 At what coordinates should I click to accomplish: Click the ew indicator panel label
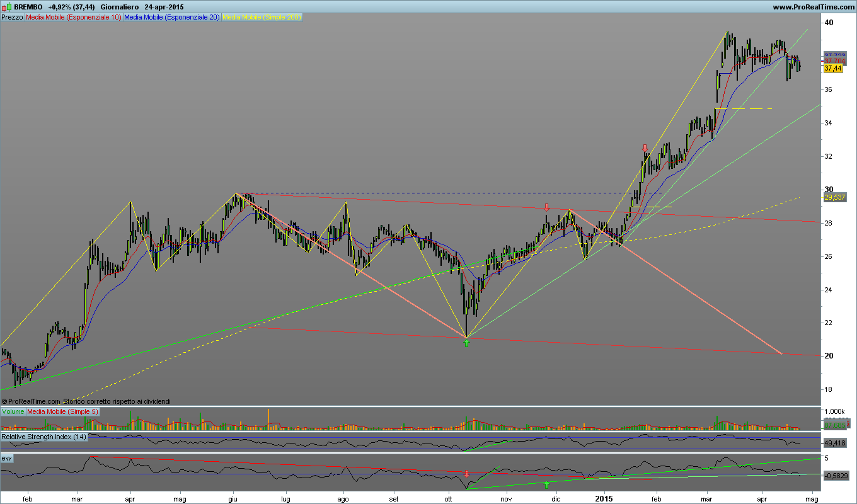[6, 458]
